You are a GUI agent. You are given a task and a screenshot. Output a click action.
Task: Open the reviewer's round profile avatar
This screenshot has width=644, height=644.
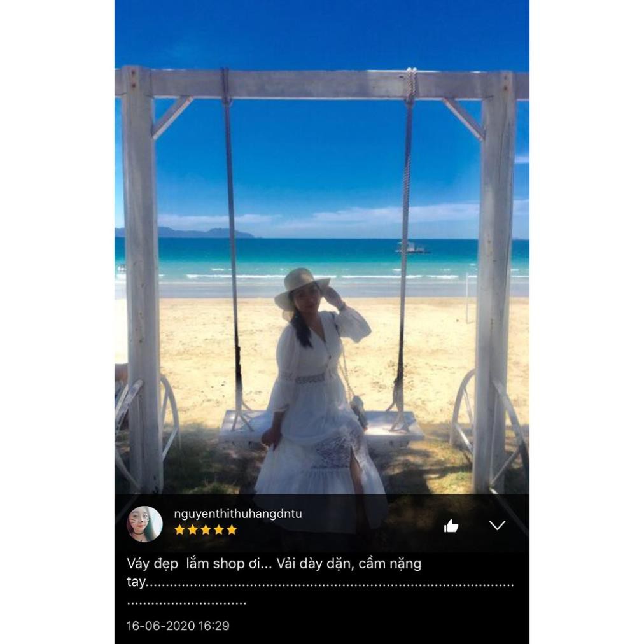tap(144, 524)
